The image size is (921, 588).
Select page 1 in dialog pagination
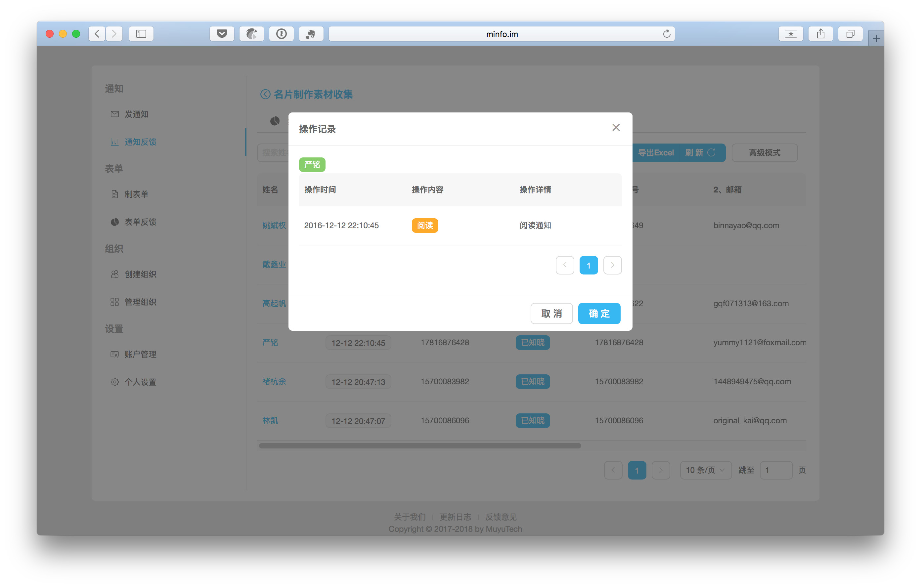coord(588,265)
